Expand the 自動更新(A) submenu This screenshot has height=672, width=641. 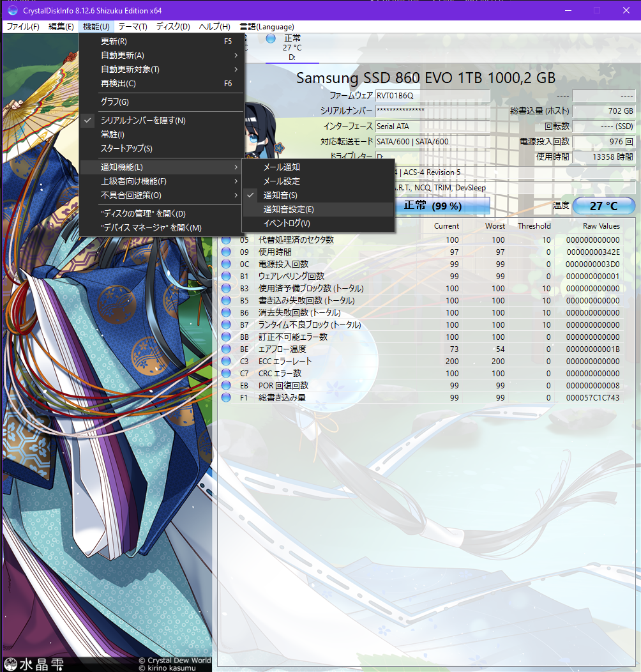pos(162,56)
